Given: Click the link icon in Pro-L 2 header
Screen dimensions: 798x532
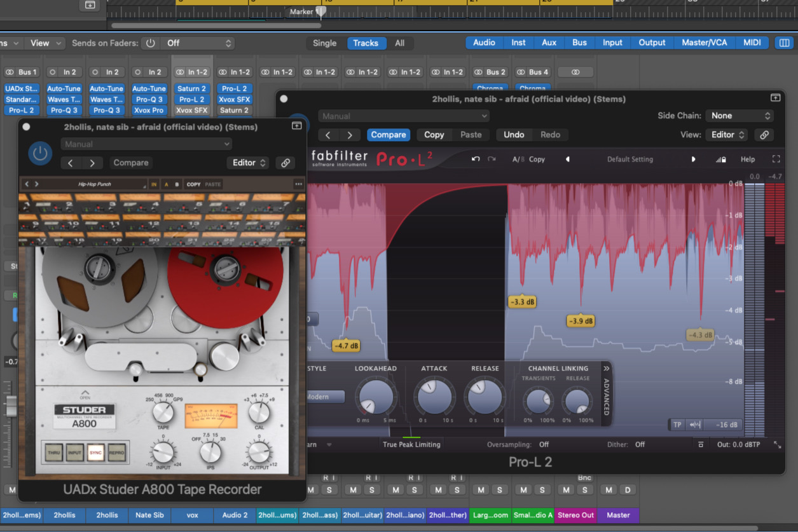Looking at the screenshot, I should point(764,135).
